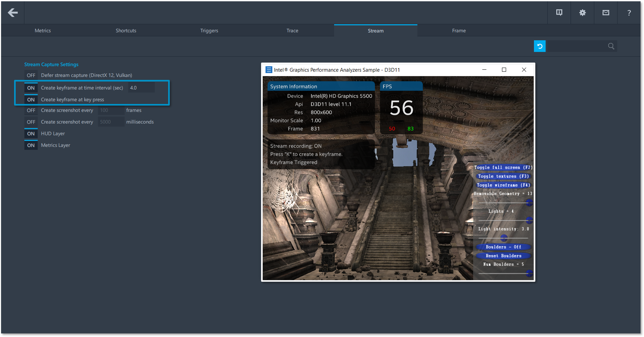Click the Reset Boulders button
644x337 pixels.
coord(503,256)
